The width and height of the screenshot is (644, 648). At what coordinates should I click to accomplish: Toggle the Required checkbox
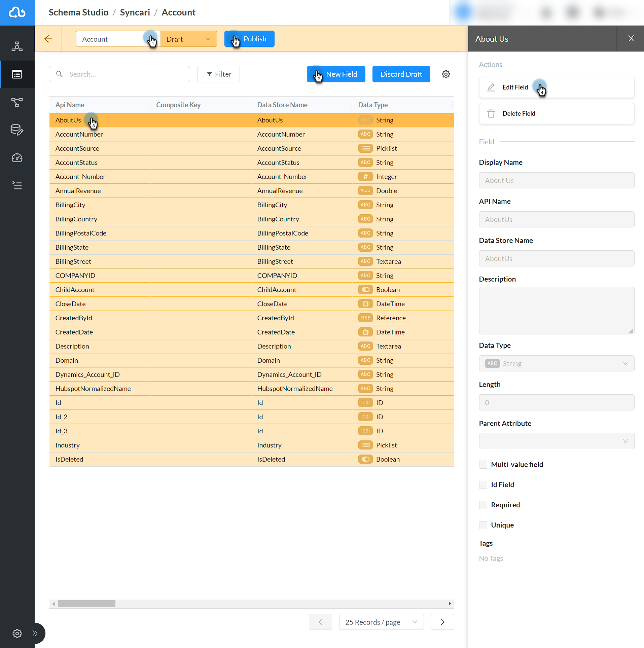click(483, 505)
